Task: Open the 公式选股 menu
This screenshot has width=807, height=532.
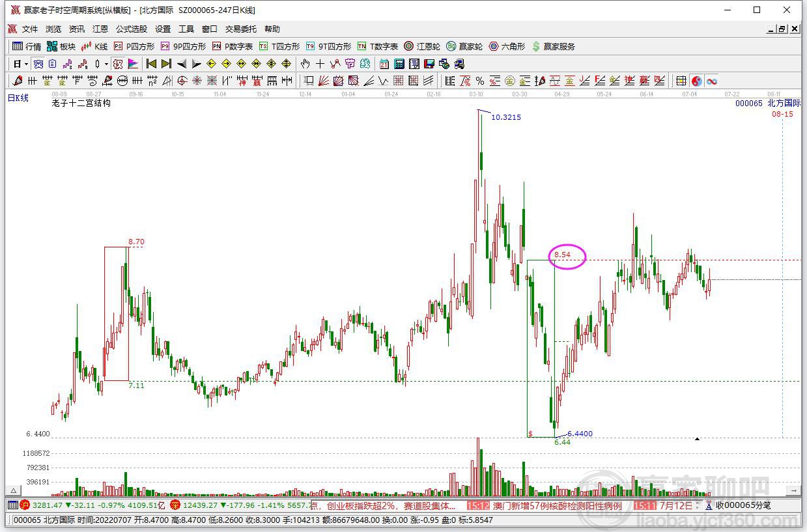Action: point(132,29)
